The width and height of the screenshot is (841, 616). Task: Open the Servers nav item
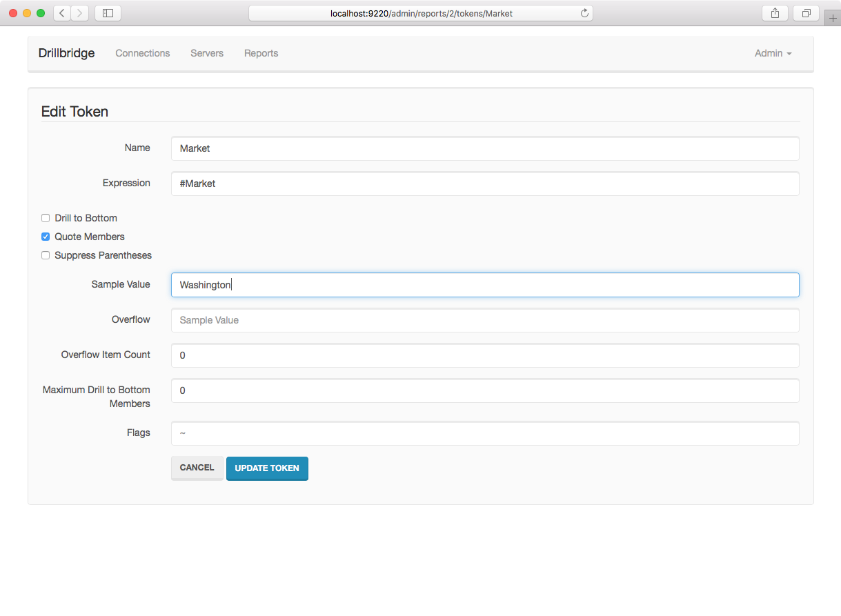coord(207,53)
